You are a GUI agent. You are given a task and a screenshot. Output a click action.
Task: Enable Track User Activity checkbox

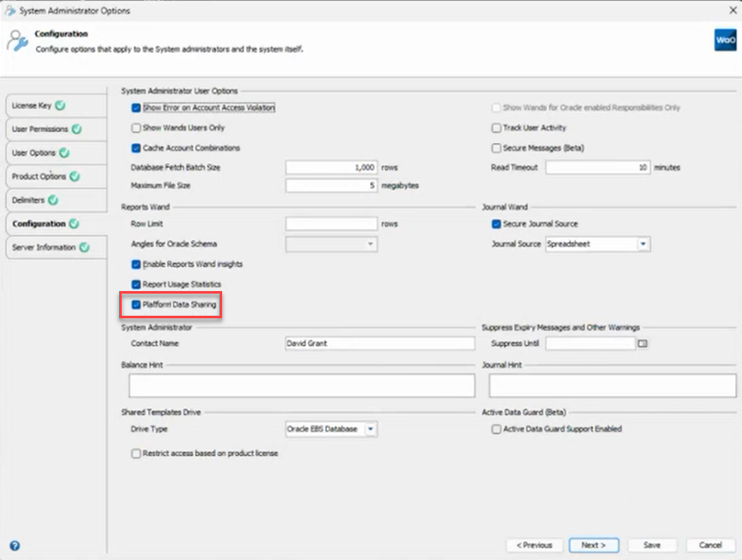[x=496, y=128]
